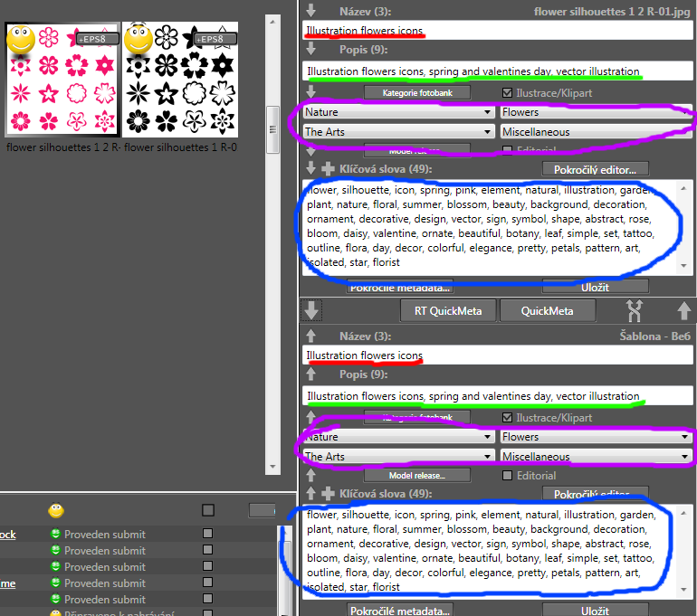Click the green smiley in the 'me' row
Image resolution: width=697 pixels, height=616 pixels.
[55, 583]
